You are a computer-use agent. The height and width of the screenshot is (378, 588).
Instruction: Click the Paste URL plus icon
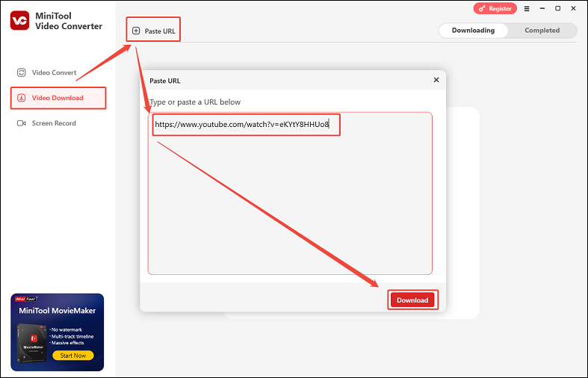click(x=136, y=31)
